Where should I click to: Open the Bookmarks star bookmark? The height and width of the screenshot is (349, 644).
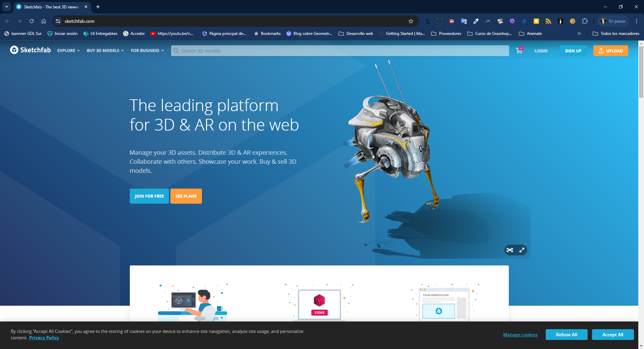tap(267, 34)
